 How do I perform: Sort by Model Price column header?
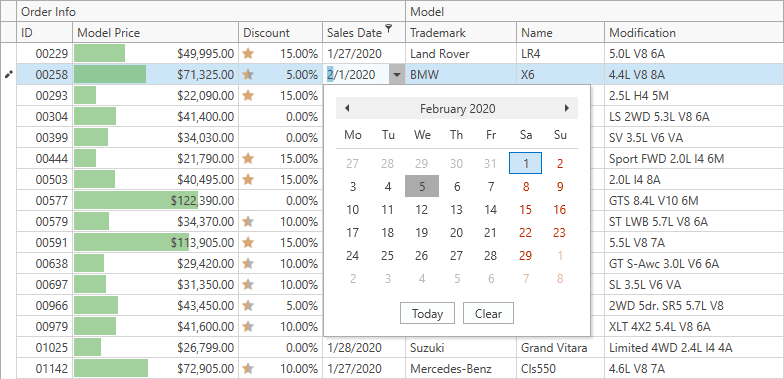[x=156, y=32]
